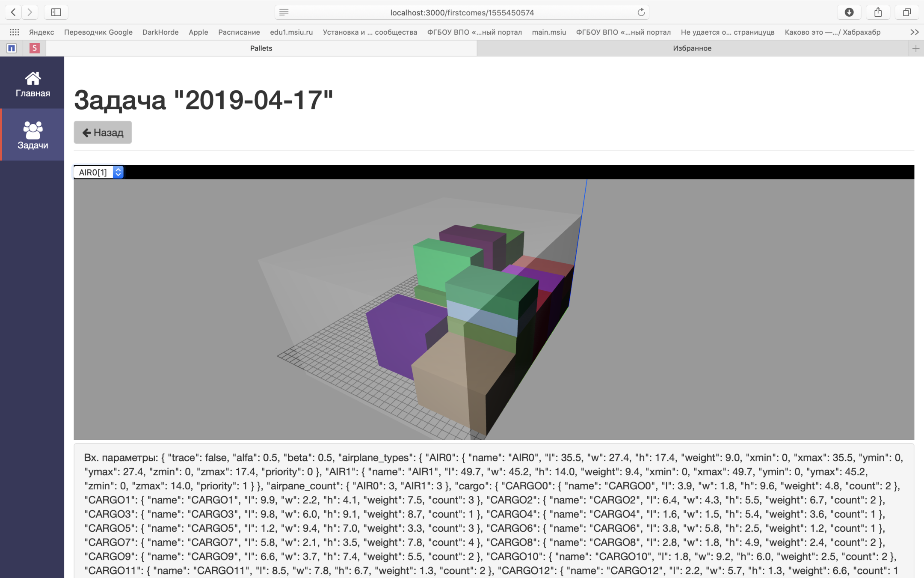Go to Главная home in sidebar

pos(33,84)
